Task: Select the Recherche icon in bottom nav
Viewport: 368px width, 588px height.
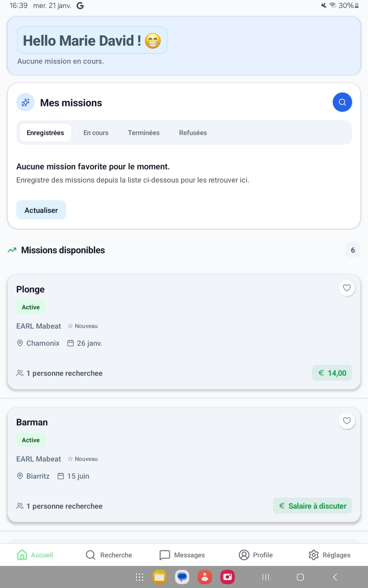Action: [90, 555]
